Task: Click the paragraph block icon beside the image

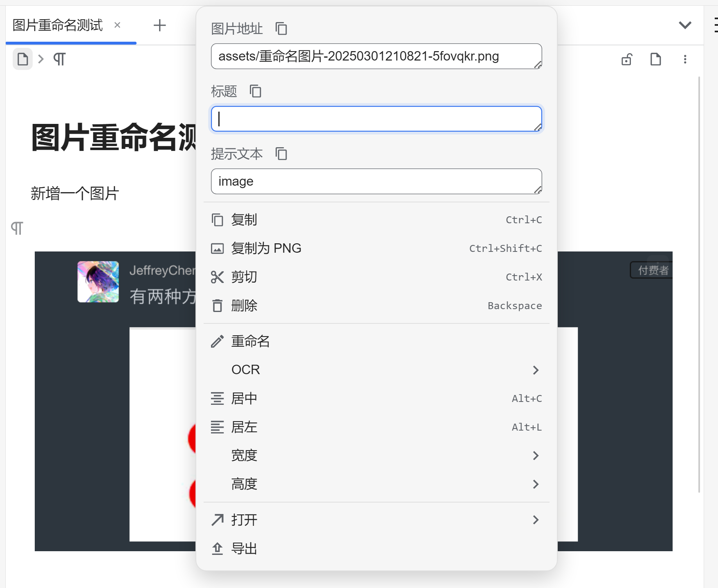Action: (x=17, y=228)
